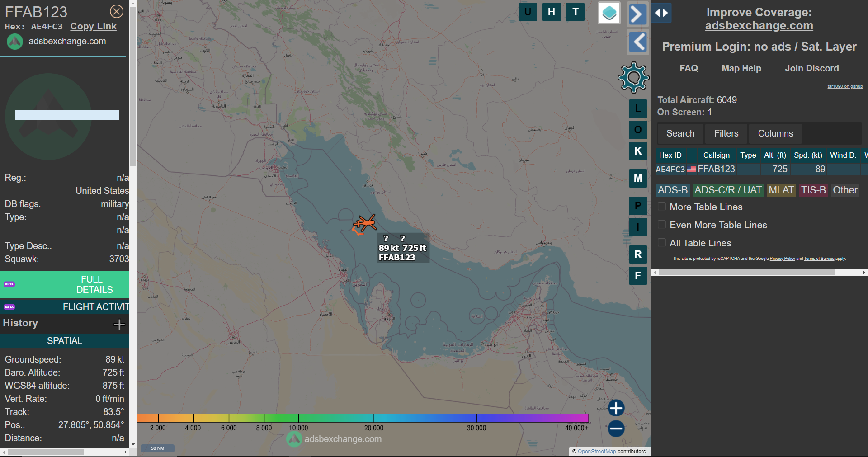The width and height of the screenshot is (868, 457).
Task: Open the Join Discord link
Action: click(812, 68)
